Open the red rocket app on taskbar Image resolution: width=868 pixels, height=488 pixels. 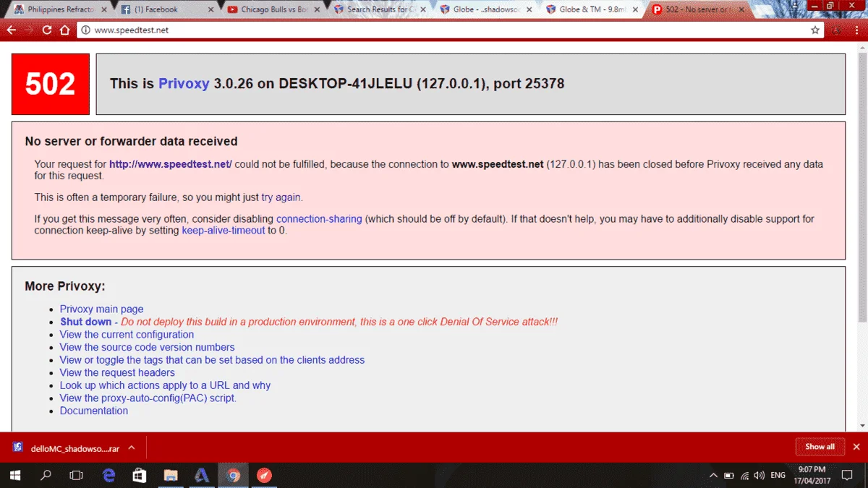click(265, 475)
